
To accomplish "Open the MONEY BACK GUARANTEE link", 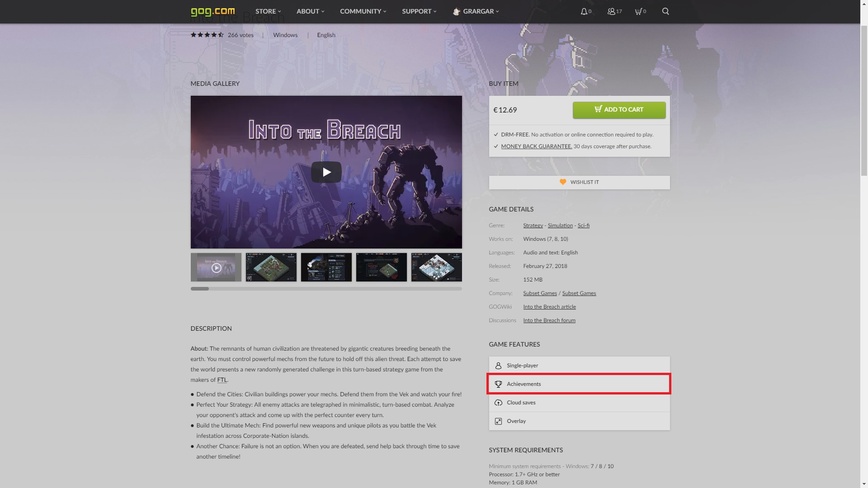I will pyautogui.click(x=536, y=146).
